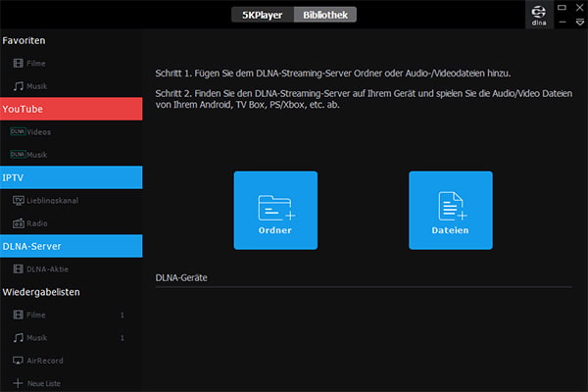
Task: Open YouTube DLNA Musik entry
Action: point(72,155)
